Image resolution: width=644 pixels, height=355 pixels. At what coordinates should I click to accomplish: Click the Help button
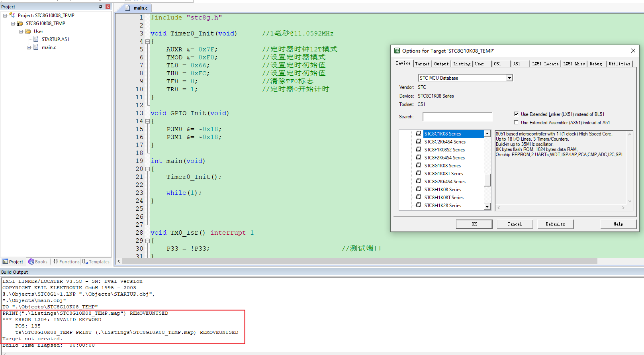[618, 224]
